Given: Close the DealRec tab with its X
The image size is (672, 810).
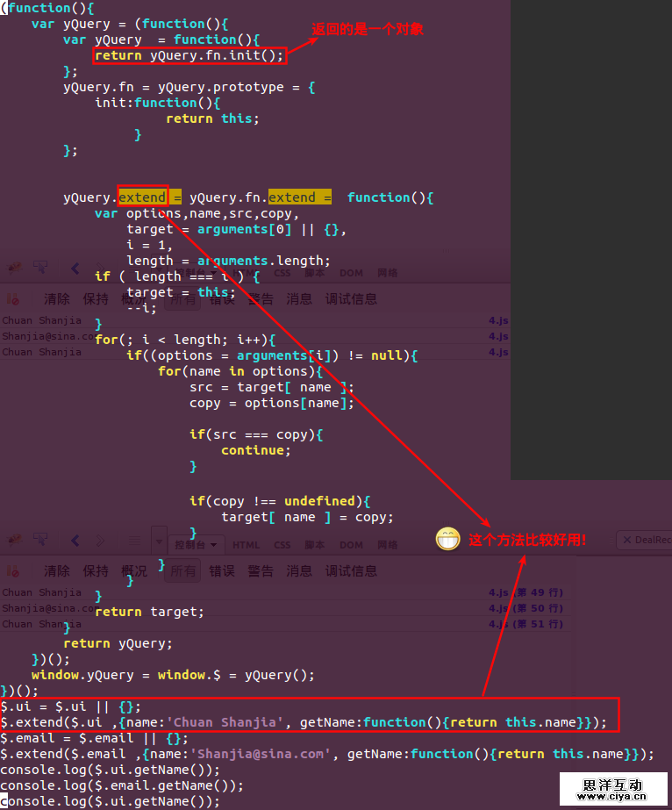Looking at the screenshot, I should (627, 540).
